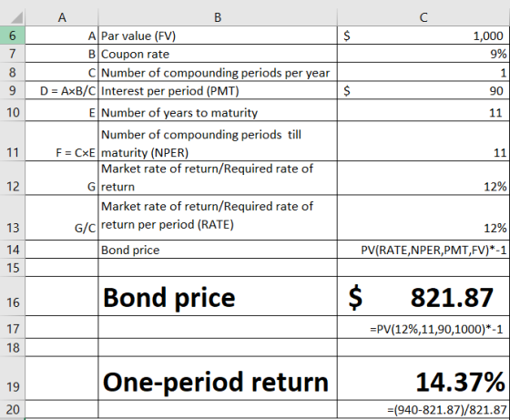Select row 9 header
Screen dimensions: 510x420
pos(13,90)
